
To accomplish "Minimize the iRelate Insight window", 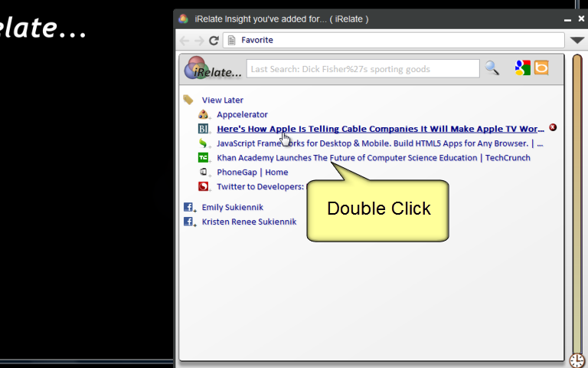I will (567, 19).
